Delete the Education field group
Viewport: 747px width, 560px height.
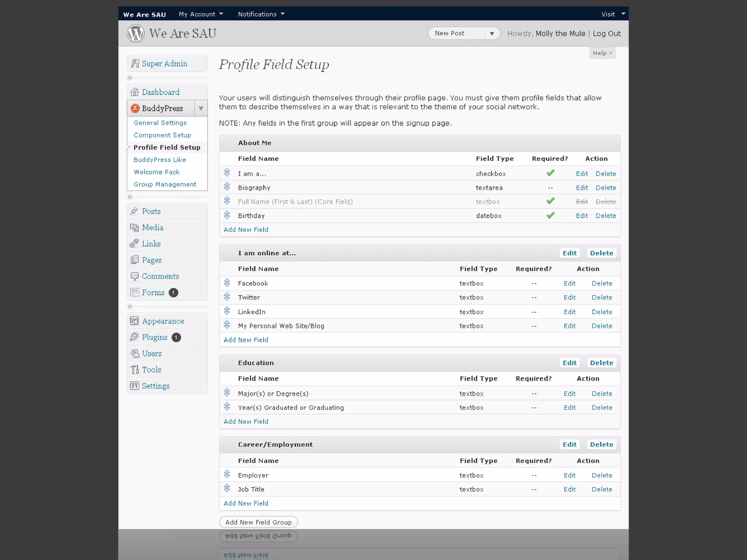coord(602,363)
